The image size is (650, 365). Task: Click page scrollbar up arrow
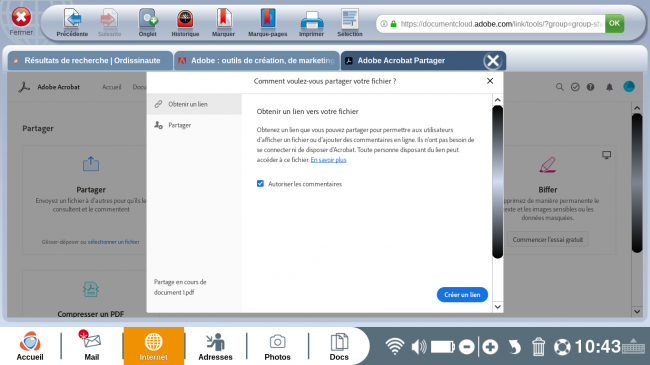(637, 108)
